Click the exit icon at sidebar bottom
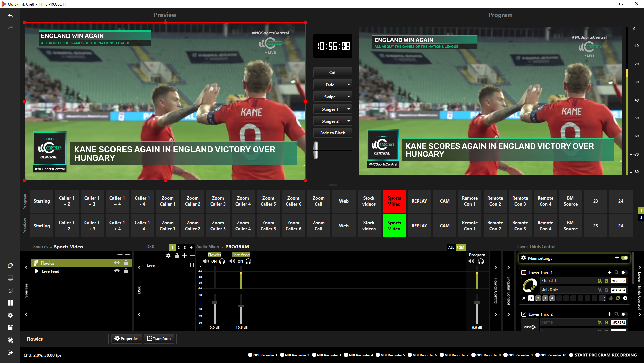This screenshot has height=363, width=644. (10, 353)
